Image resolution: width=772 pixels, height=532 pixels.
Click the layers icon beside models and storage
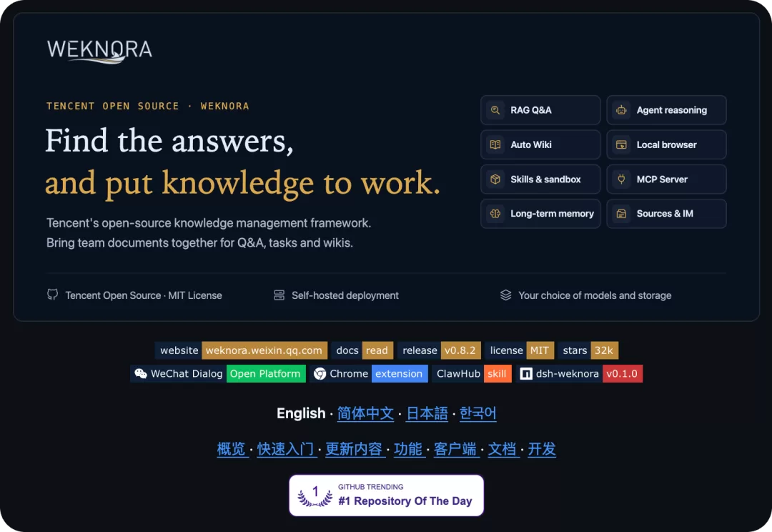point(505,295)
